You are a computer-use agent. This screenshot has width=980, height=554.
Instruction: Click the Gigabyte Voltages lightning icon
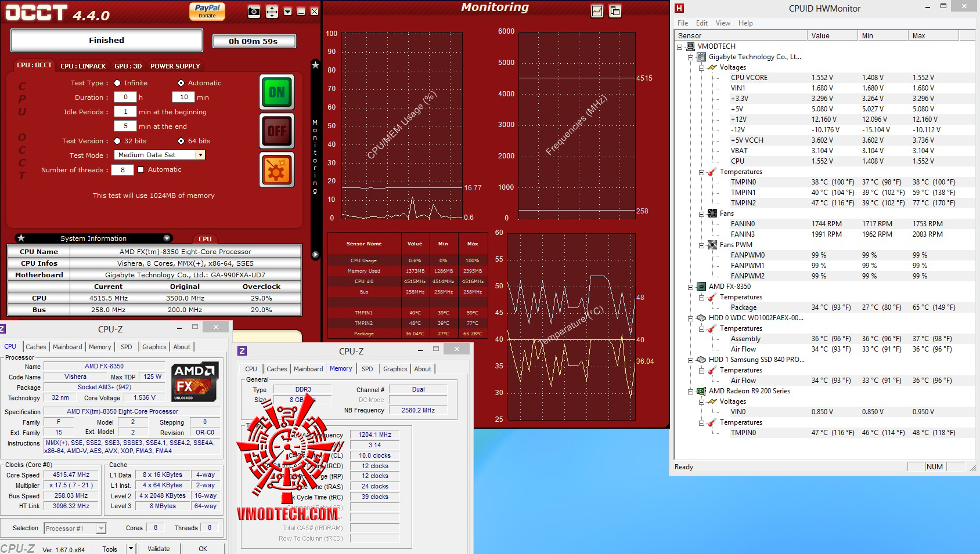click(x=712, y=67)
